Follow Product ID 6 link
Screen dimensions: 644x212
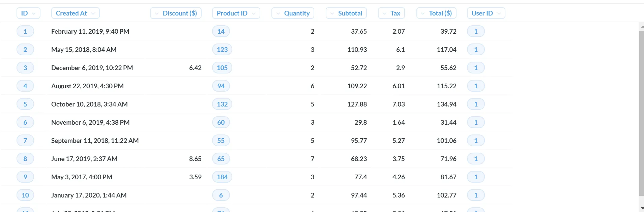click(x=221, y=195)
